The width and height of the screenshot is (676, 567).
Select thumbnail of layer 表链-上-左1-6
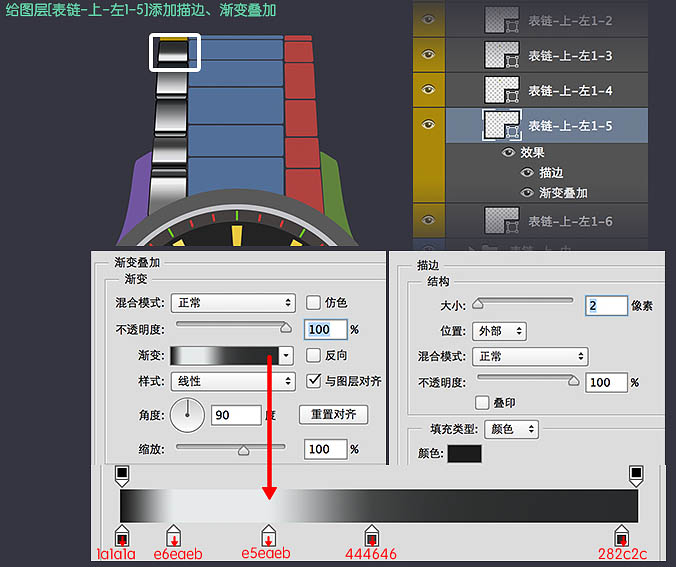(501, 221)
